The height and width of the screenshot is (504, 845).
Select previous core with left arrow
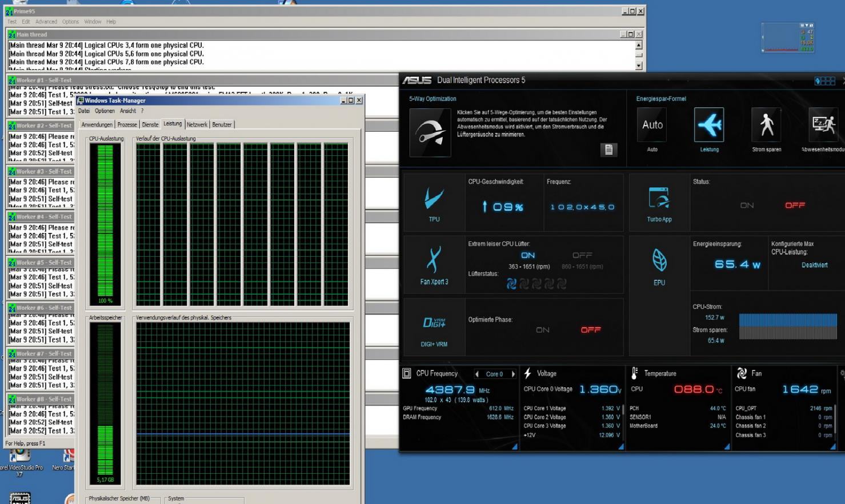477,374
